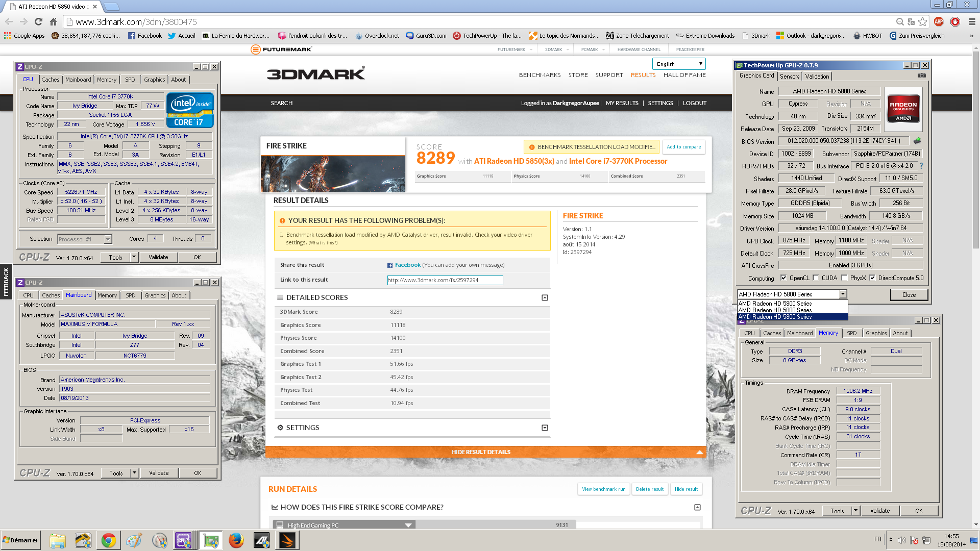Viewport: 980px width, 551px height.
Task: Click the red stop-hand extension icon
Action: [x=955, y=21]
